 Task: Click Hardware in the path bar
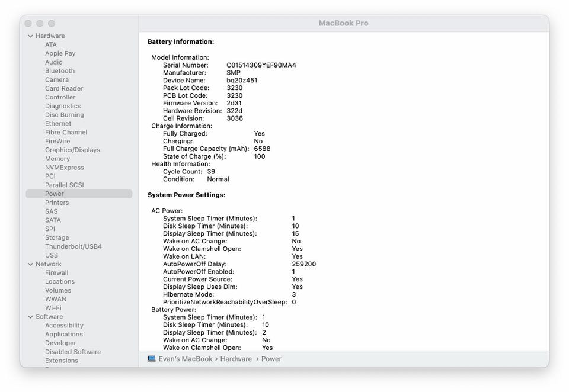click(236, 359)
